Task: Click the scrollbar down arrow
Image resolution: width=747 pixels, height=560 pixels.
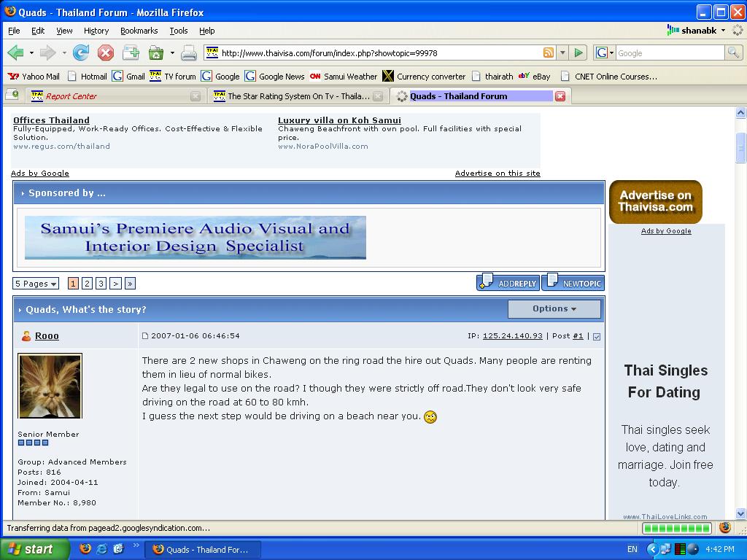Action: coord(740,513)
